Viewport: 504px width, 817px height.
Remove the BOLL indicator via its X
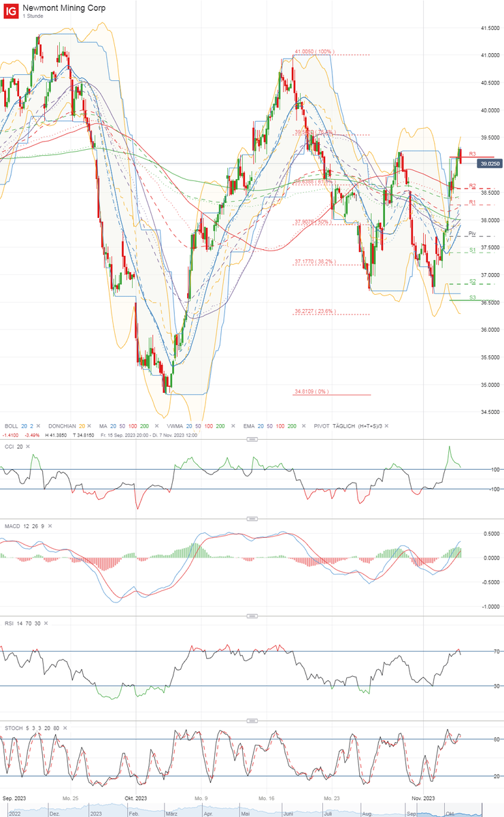[39, 425]
